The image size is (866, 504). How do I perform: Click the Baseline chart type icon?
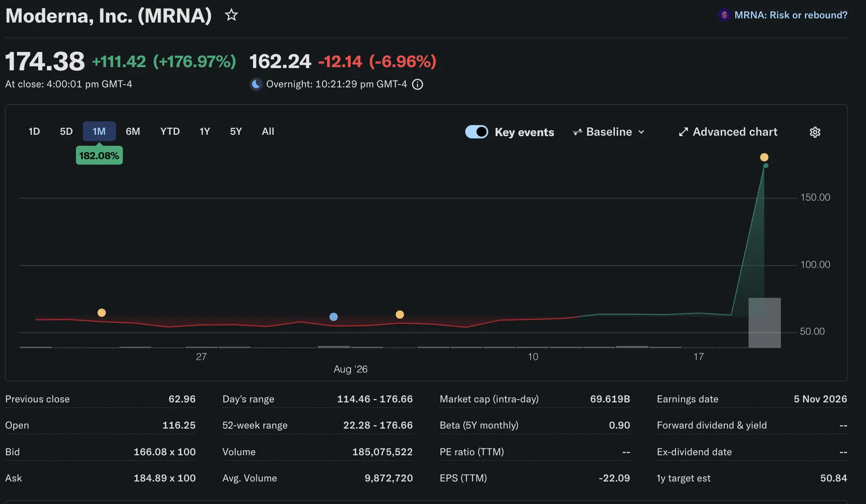tap(577, 132)
